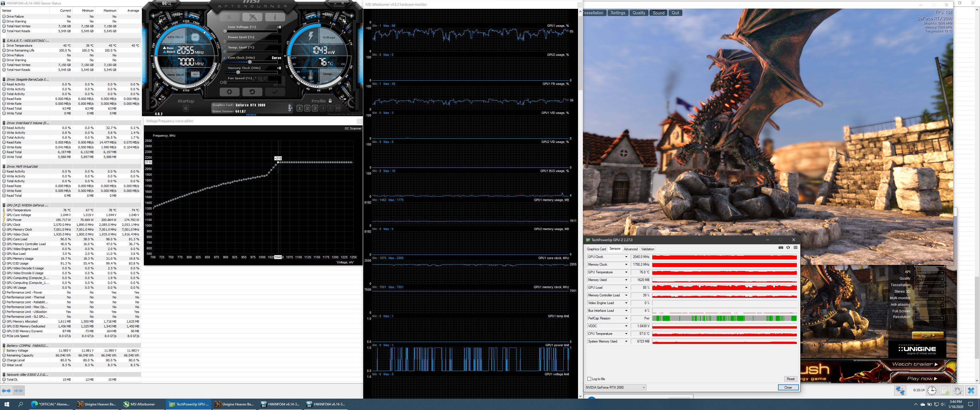
Task: Select Afterburner profile slot 2
Action: click(x=307, y=108)
